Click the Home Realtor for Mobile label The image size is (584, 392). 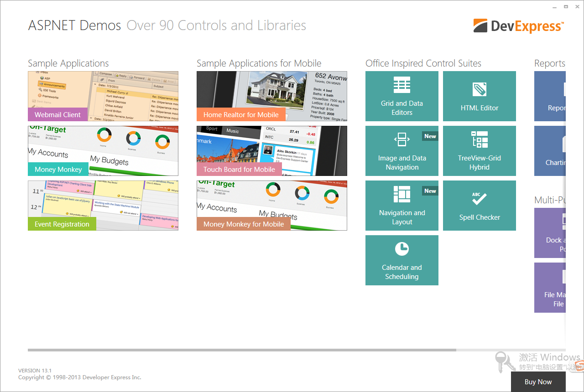[x=241, y=114]
